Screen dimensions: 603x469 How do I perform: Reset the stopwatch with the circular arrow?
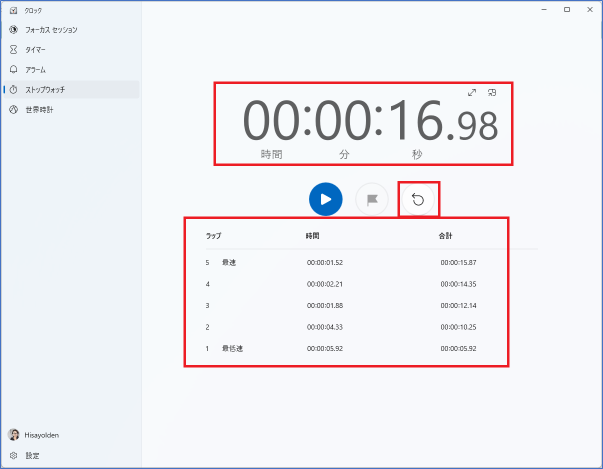[418, 199]
